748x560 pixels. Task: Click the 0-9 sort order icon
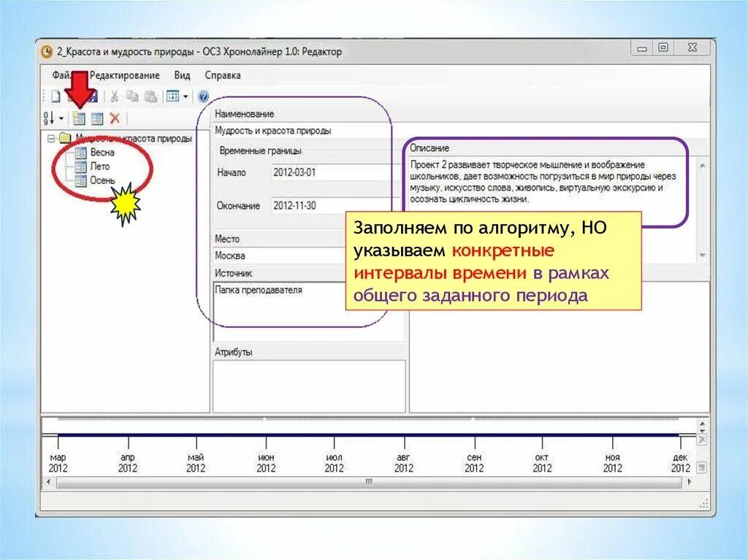tap(49, 118)
